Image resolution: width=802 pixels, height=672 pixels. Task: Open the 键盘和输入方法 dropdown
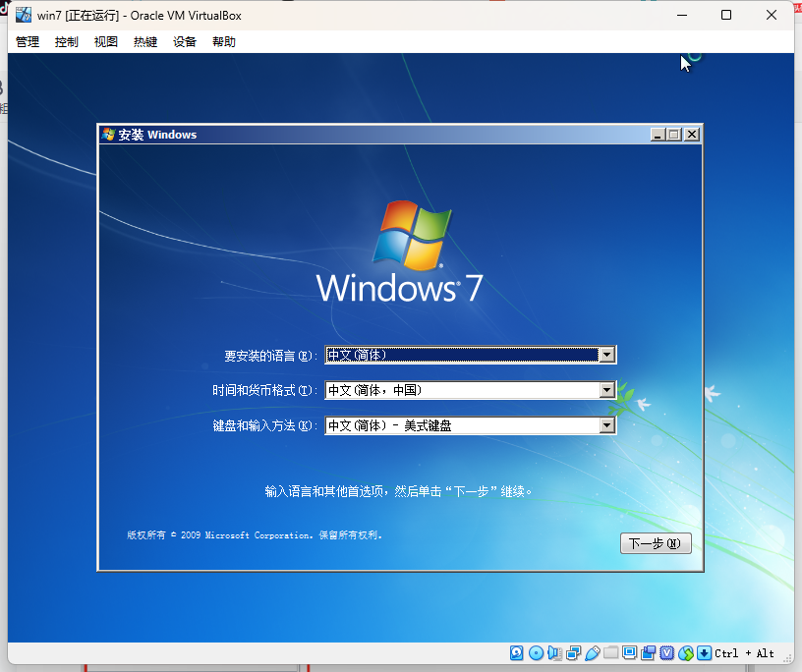(x=608, y=424)
